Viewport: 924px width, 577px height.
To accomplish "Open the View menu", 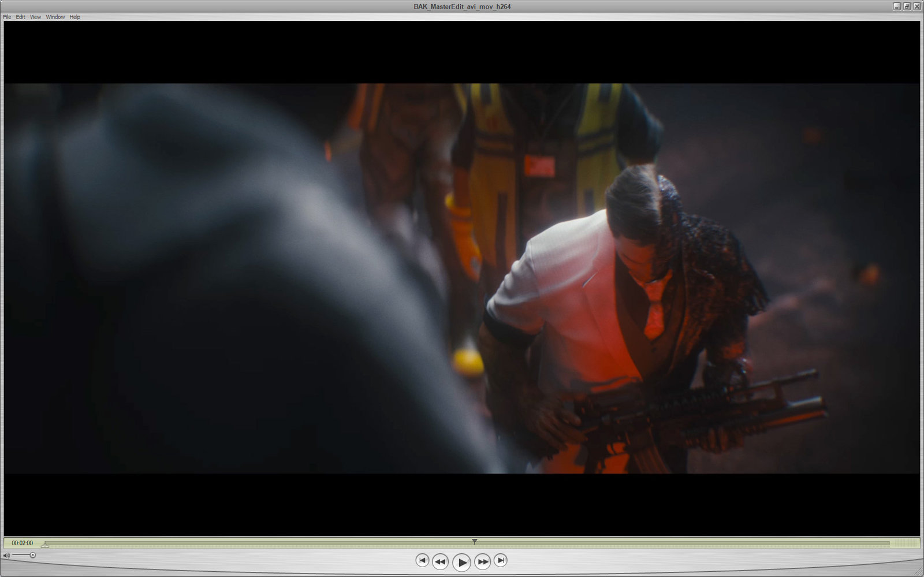I will point(35,17).
